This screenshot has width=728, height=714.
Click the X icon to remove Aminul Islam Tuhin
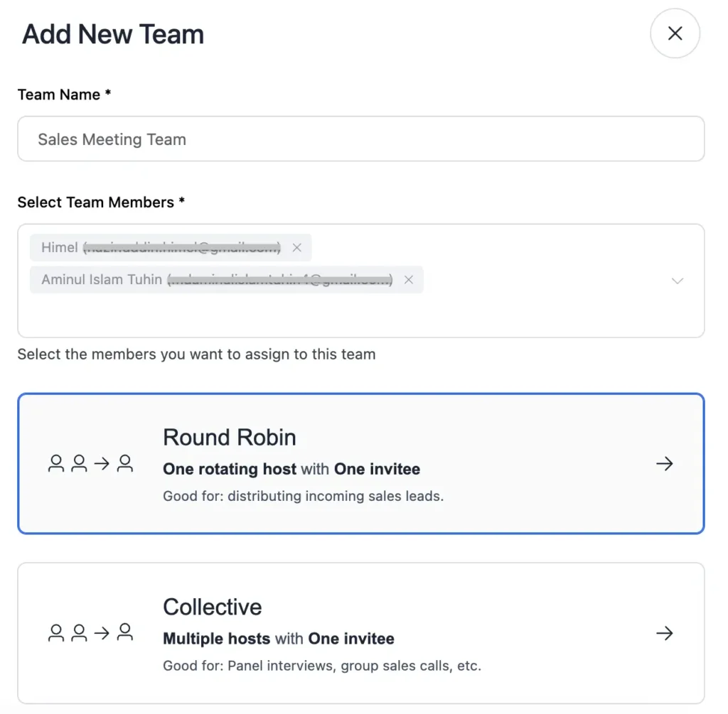click(x=409, y=279)
